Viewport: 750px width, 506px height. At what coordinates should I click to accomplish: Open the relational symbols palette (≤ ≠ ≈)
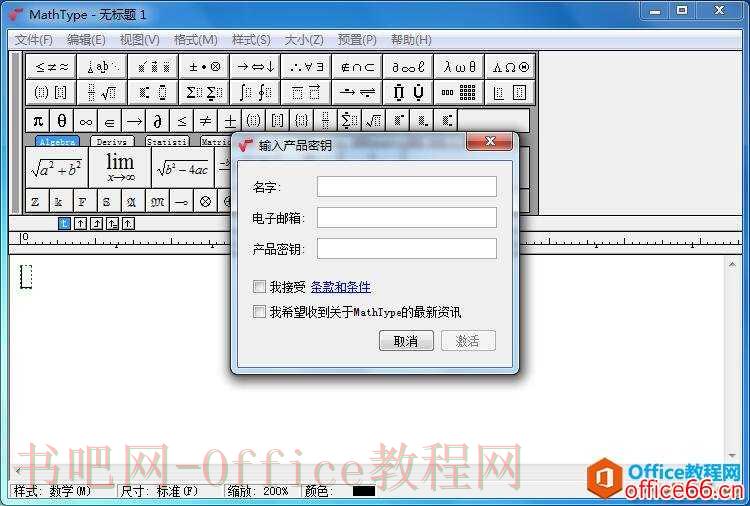51,67
